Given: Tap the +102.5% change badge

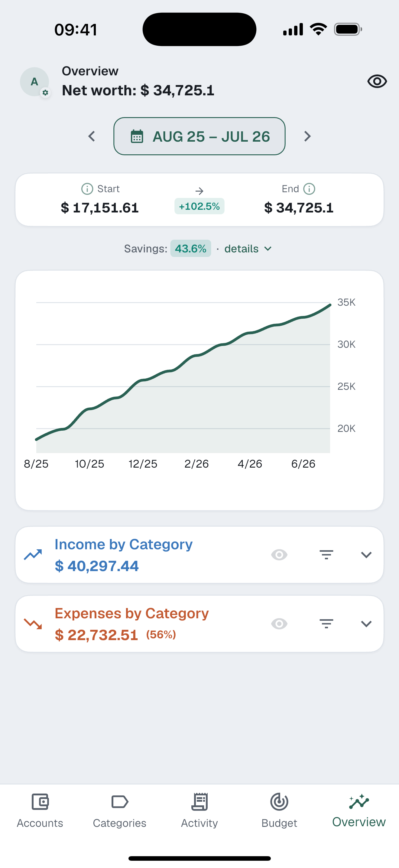Looking at the screenshot, I should pos(199,206).
